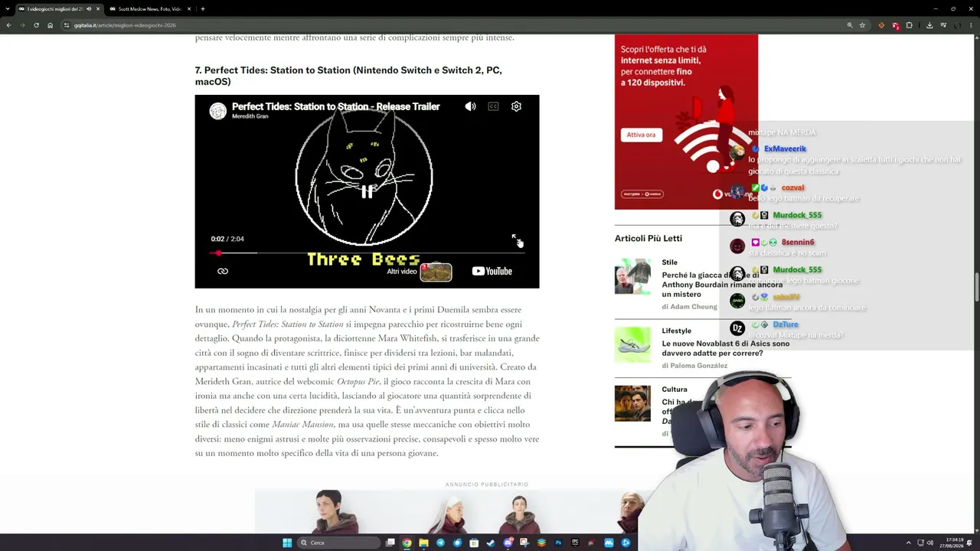This screenshot has width=980, height=551.
Task: Switch to the Scott Medow News tab
Action: point(149,9)
